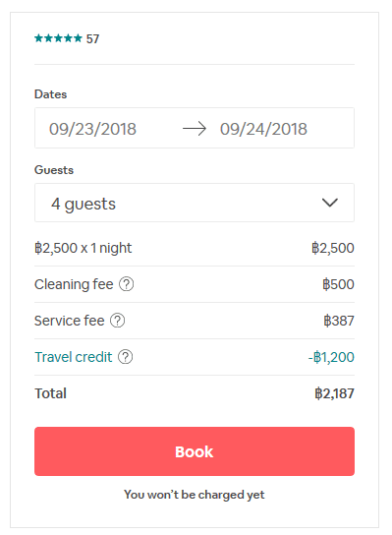Click the -฿1,200 travel credit amount

pos(331,357)
